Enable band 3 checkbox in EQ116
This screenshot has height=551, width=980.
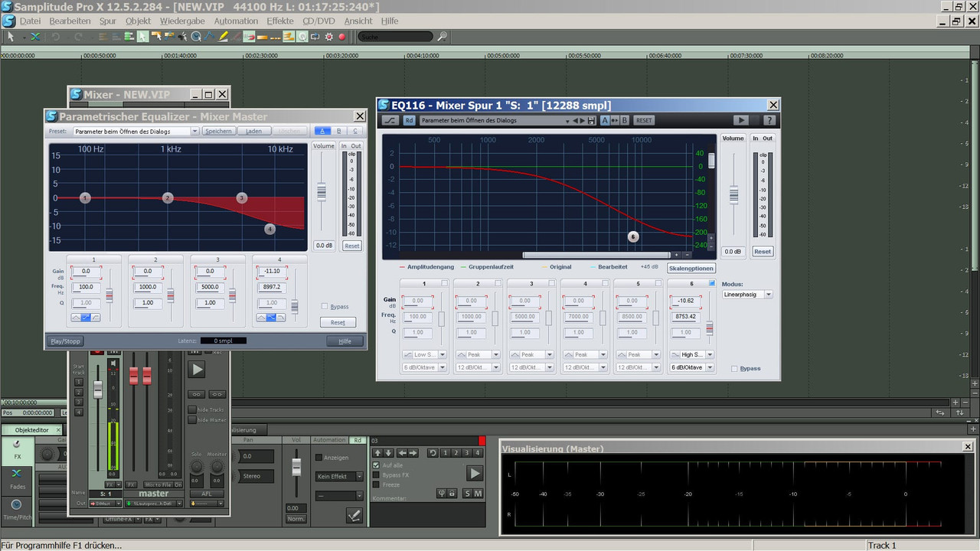coord(552,283)
